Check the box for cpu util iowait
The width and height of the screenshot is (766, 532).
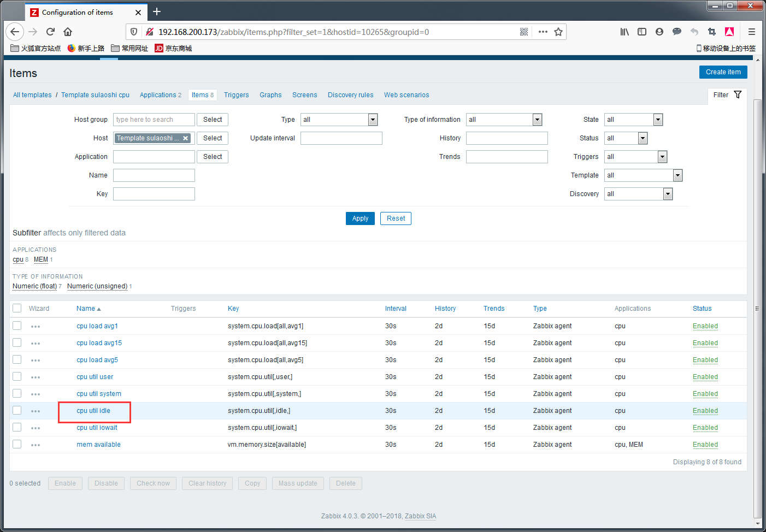[17, 427]
